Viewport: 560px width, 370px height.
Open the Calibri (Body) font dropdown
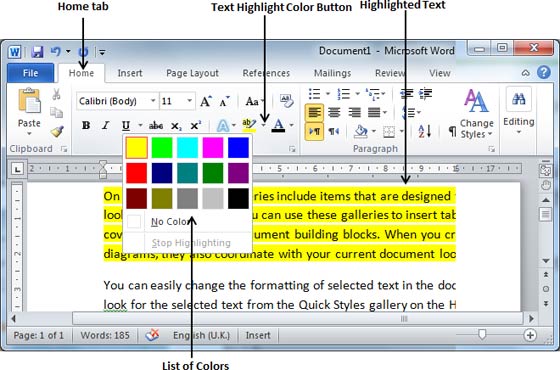tap(153, 101)
